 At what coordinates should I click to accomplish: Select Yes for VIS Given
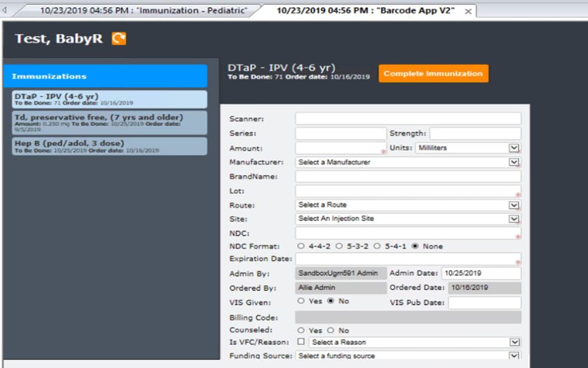coord(301,301)
